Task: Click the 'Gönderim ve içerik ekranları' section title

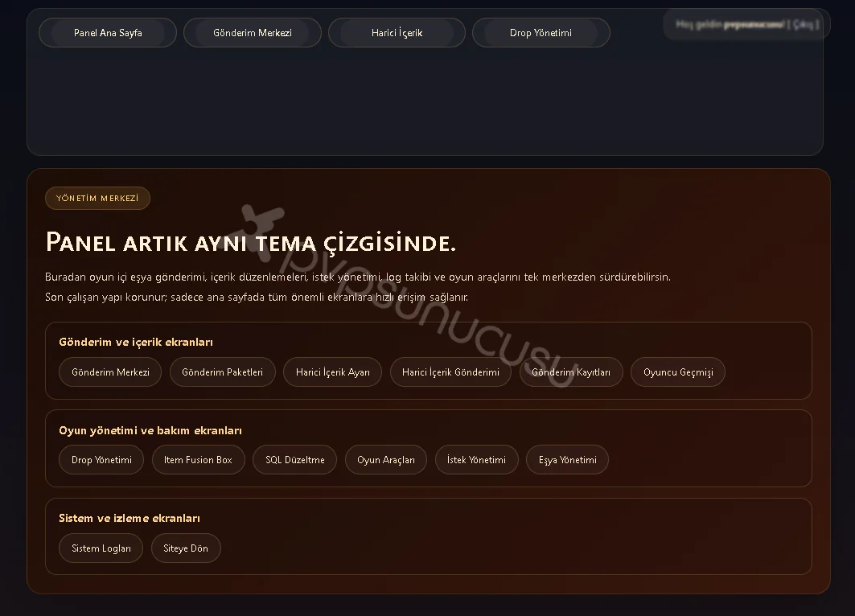Action: 136,343
